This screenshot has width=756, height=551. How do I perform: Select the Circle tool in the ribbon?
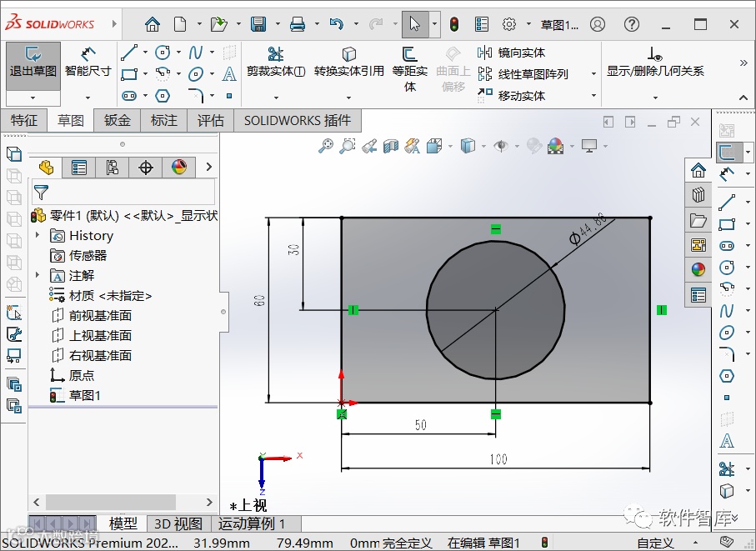163,52
